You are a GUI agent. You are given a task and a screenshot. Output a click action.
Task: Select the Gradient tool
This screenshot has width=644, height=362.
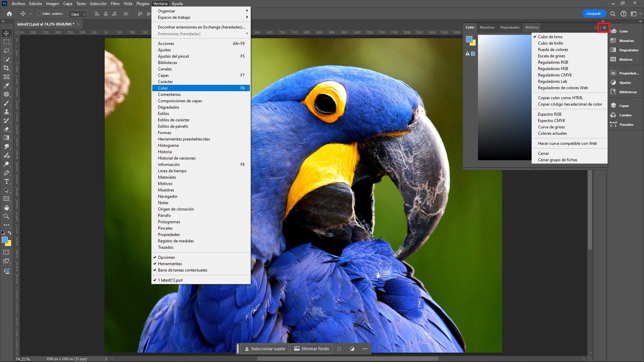(x=6, y=138)
